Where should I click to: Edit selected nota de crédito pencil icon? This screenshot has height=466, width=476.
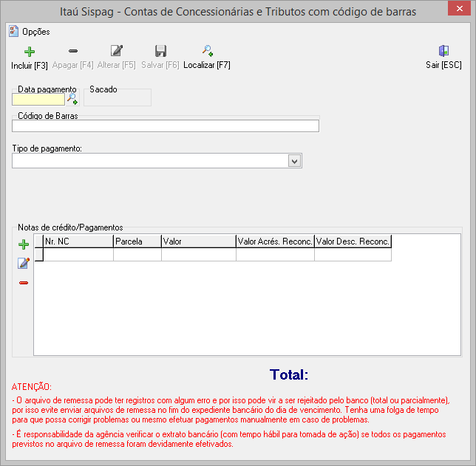click(x=24, y=264)
